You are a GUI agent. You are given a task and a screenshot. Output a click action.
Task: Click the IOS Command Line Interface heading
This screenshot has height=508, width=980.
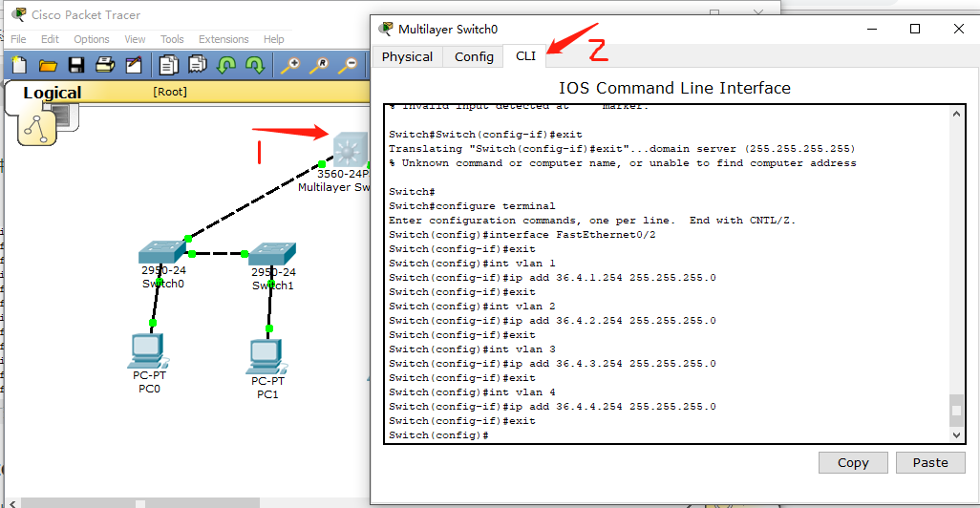(674, 88)
